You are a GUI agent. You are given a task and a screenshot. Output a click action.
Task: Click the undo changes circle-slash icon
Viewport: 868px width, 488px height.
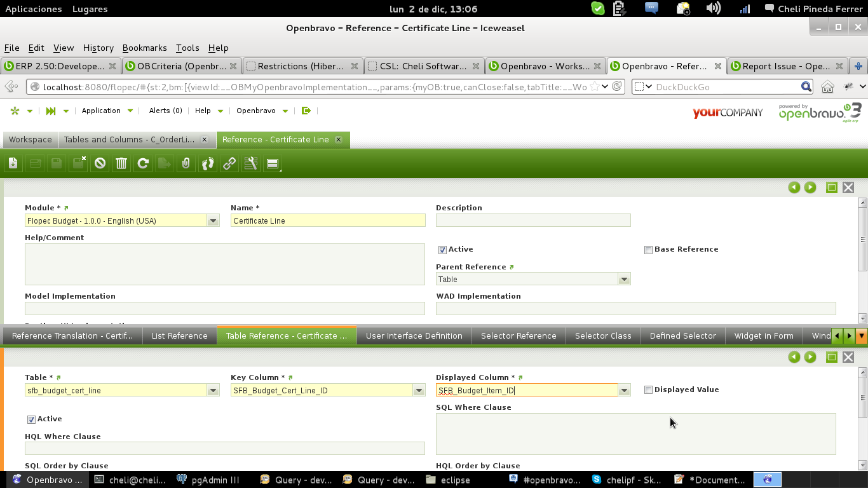point(100,164)
